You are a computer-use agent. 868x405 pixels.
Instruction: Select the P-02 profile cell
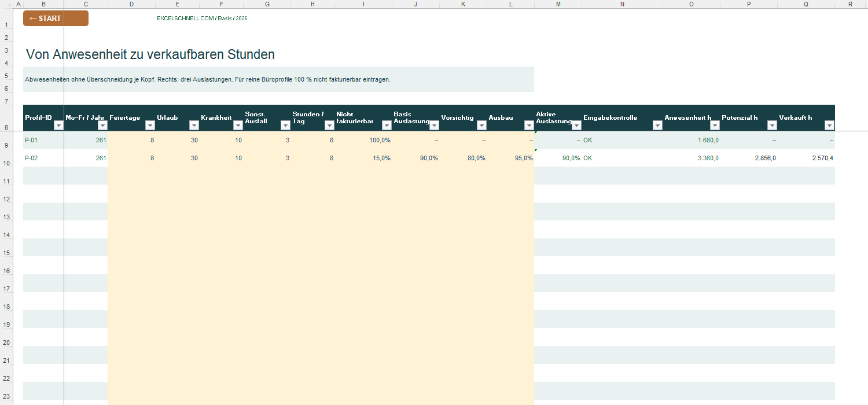[43, 158]
